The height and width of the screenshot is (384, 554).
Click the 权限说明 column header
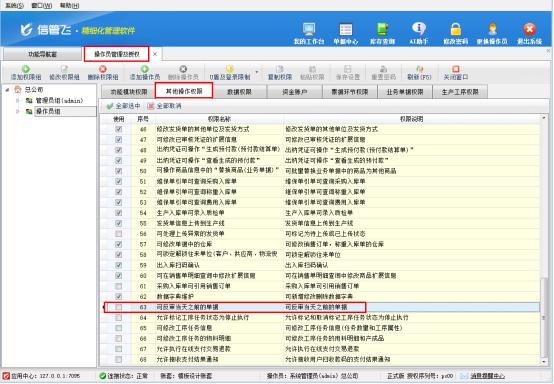[411, 119]
